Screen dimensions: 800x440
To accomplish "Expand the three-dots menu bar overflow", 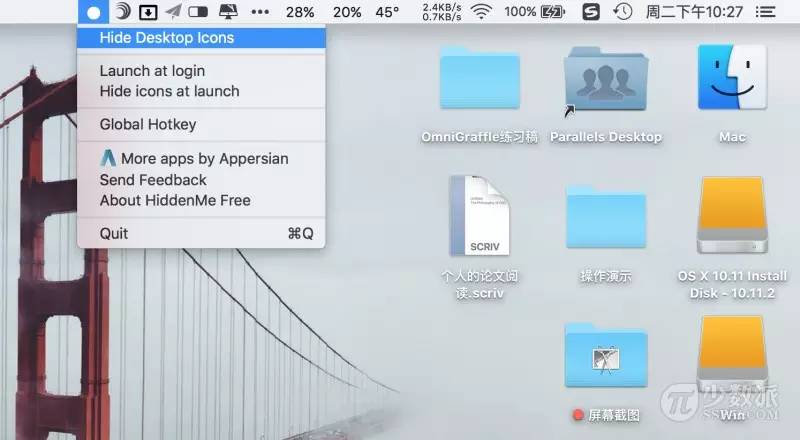I will (260, 12).
